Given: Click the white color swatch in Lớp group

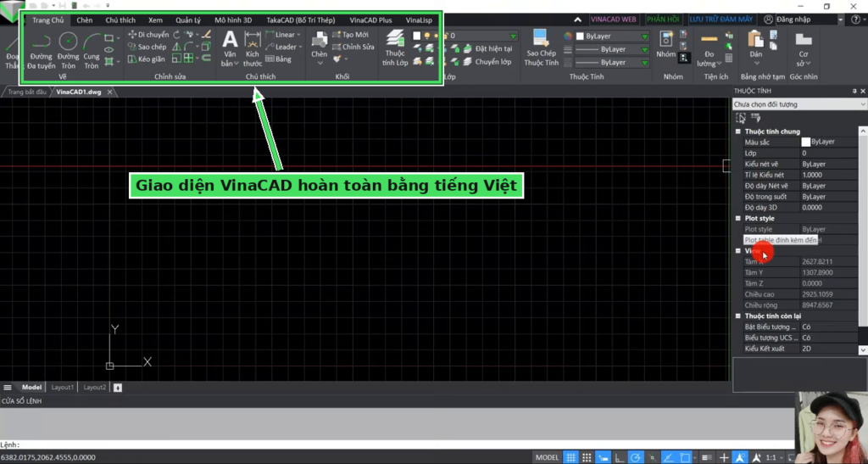Looking at the screenshot, I should (x=417, y=36).
